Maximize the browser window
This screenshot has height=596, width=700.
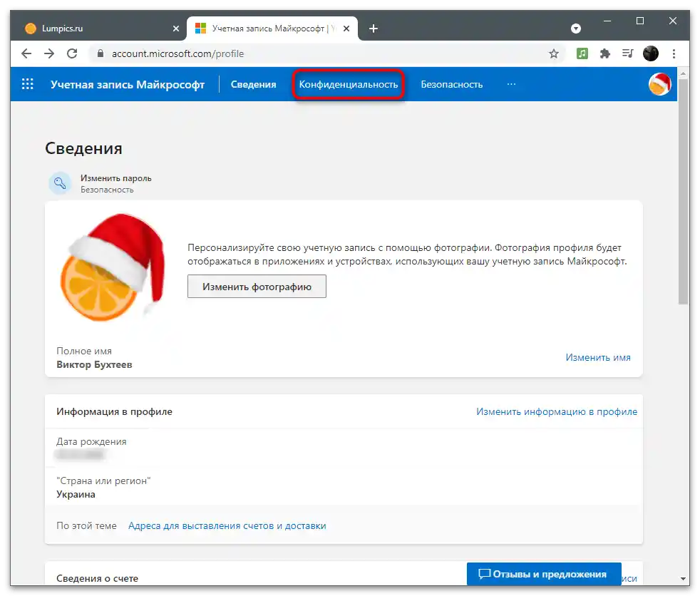click(639, 21)
